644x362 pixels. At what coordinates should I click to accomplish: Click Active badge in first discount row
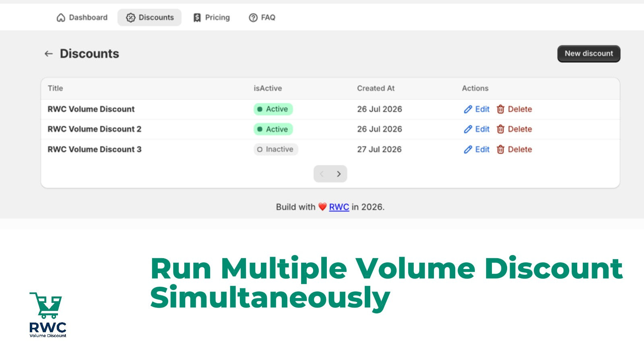point(273,109)
